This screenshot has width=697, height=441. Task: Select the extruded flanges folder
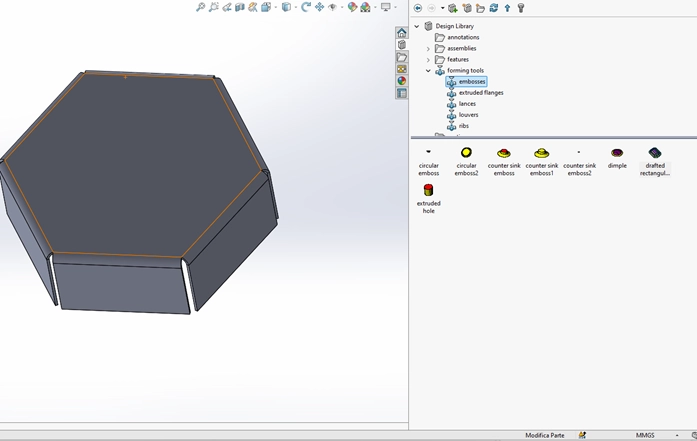(480, 93)
